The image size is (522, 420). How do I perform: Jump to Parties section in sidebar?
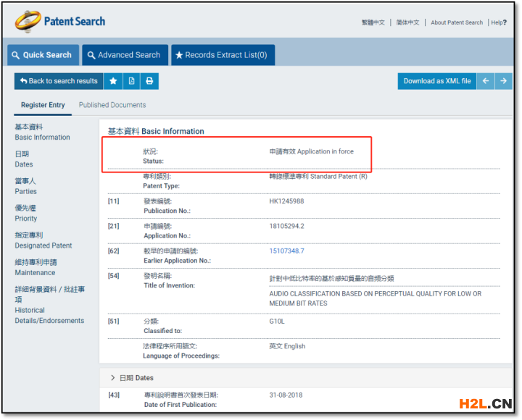[x=26, y=186]
